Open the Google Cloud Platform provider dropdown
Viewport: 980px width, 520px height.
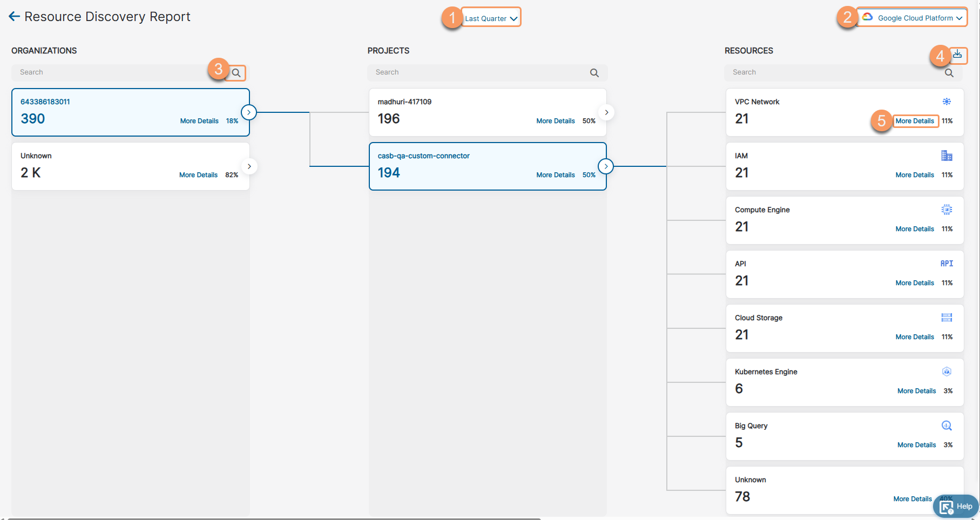pyautogui.click(x=912, y=18)
